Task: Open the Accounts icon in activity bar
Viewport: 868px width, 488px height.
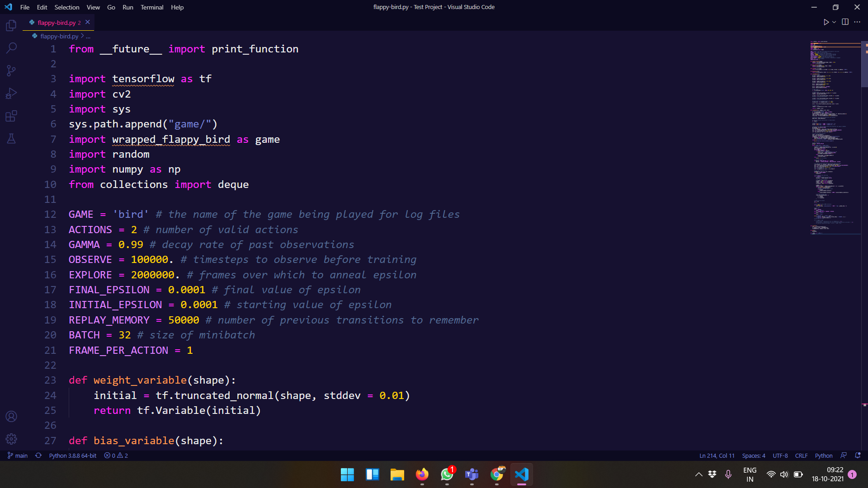Action: point(11,416)
